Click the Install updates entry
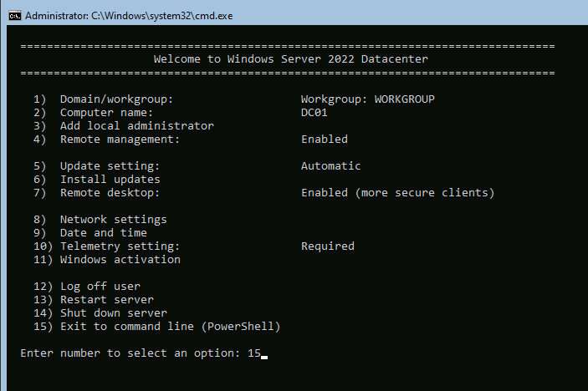The image size is (588, 391). pos(110,180)
